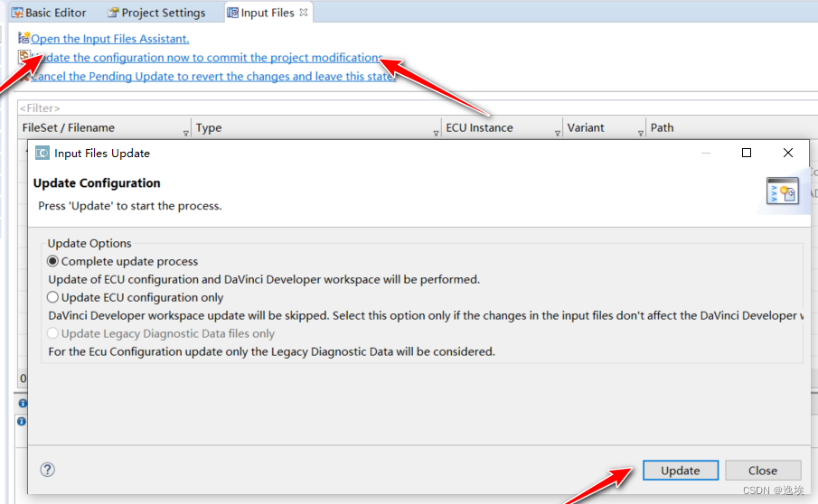Viewport: 818px width, 504px height.
Task: Open the Input Files Assistant link
Action: pos(109,39)
